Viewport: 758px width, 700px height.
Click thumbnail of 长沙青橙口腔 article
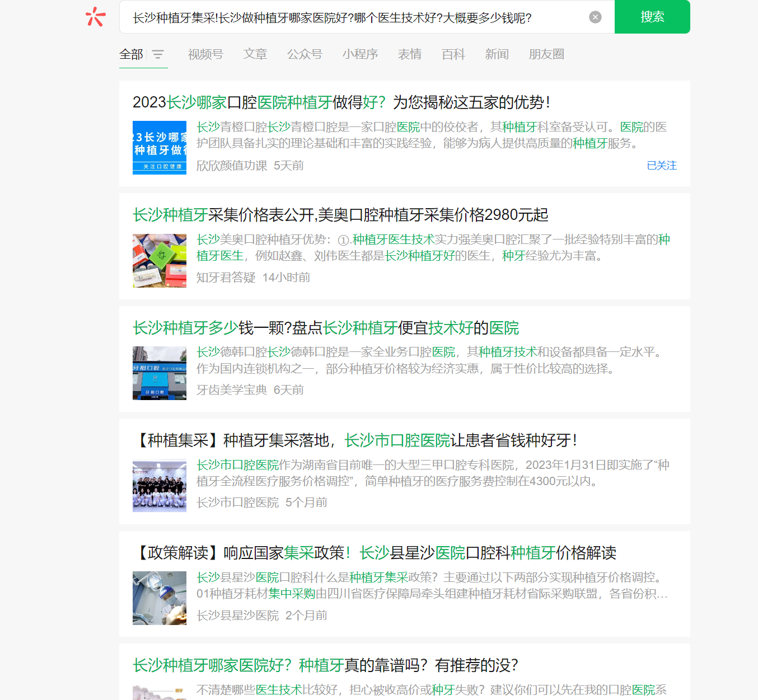pos(160,148)
